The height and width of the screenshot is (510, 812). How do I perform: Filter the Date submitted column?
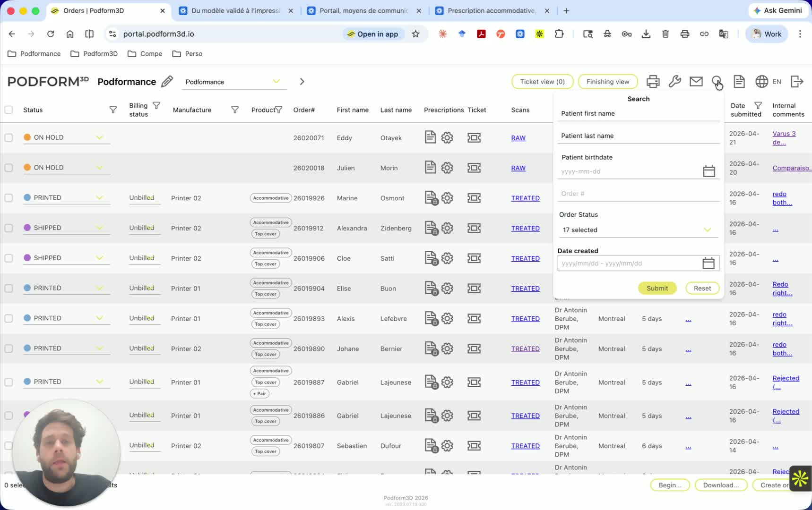pos(758,105)
